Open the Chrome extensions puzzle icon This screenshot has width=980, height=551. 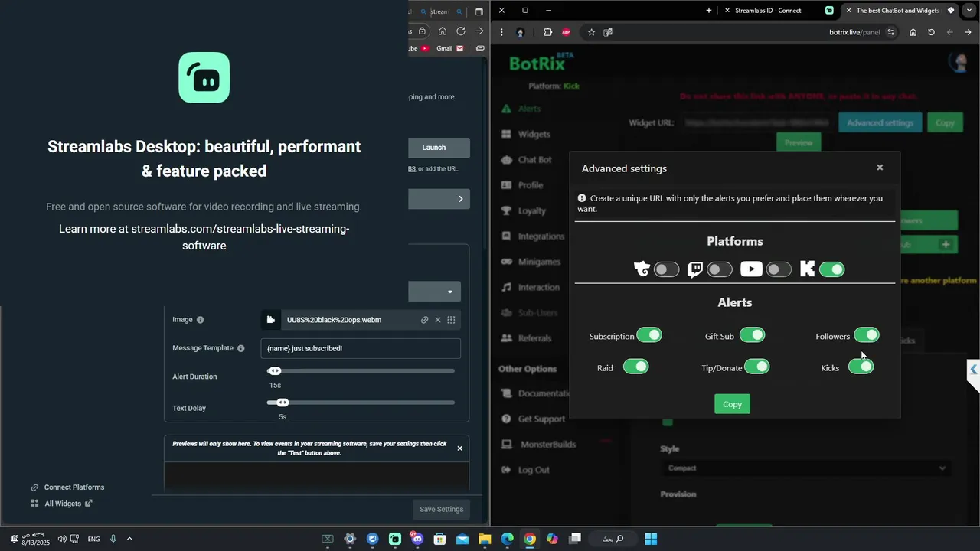pos(547,32)
